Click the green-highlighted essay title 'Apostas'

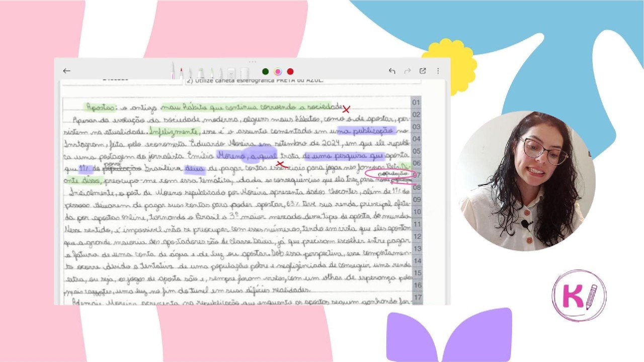pos(101,107)
